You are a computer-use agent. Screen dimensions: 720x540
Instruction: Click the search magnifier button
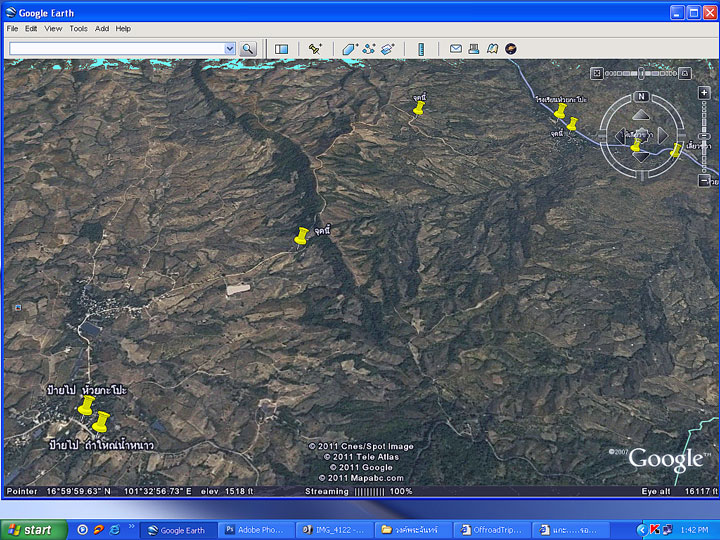tap(248, 48)
